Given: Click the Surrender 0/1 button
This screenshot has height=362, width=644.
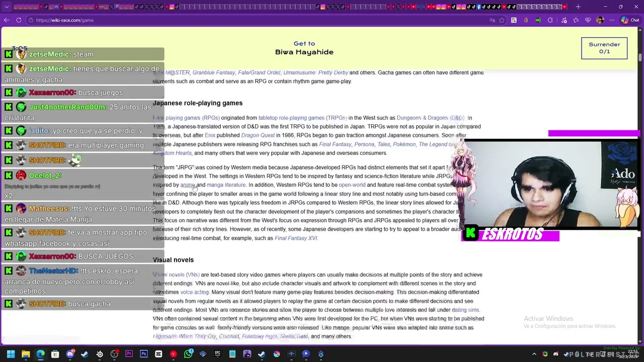Looking at the screenshot, I should [x=604, y=48].
